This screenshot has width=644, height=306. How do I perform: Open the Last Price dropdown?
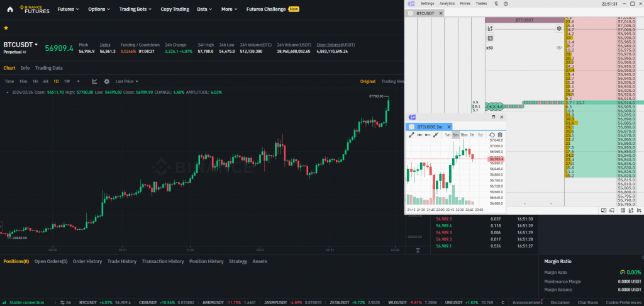[x=127, y=81]
